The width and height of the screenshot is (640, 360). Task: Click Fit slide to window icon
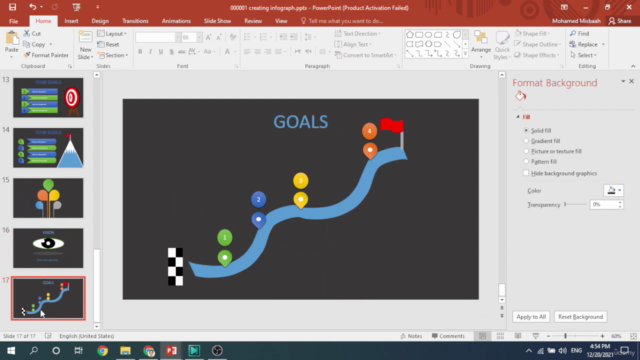coord(633,336)
